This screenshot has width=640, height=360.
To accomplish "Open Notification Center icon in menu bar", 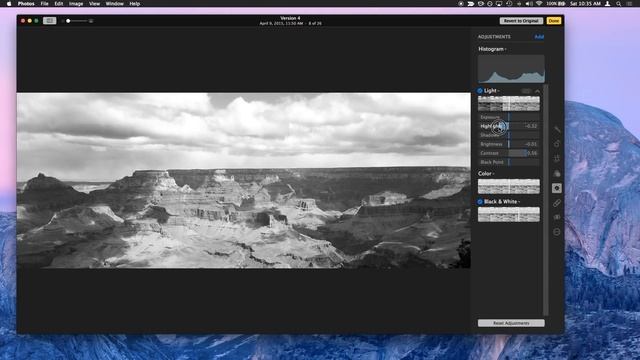I will pos(629,4).
